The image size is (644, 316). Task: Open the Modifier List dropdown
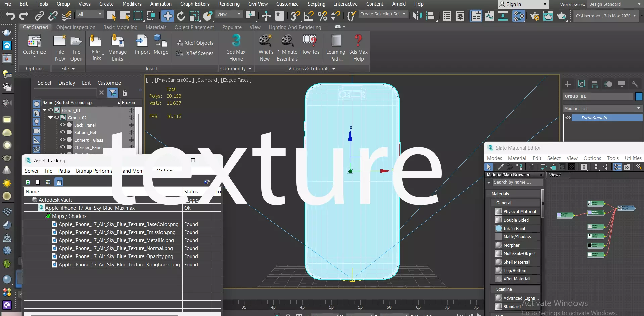click(x=603, y=108)
